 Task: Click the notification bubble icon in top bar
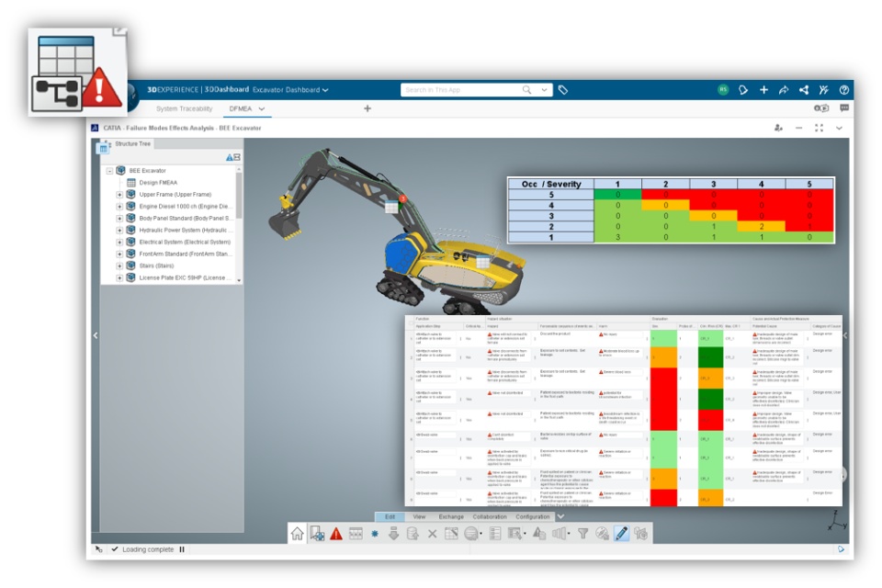[743, 89]
